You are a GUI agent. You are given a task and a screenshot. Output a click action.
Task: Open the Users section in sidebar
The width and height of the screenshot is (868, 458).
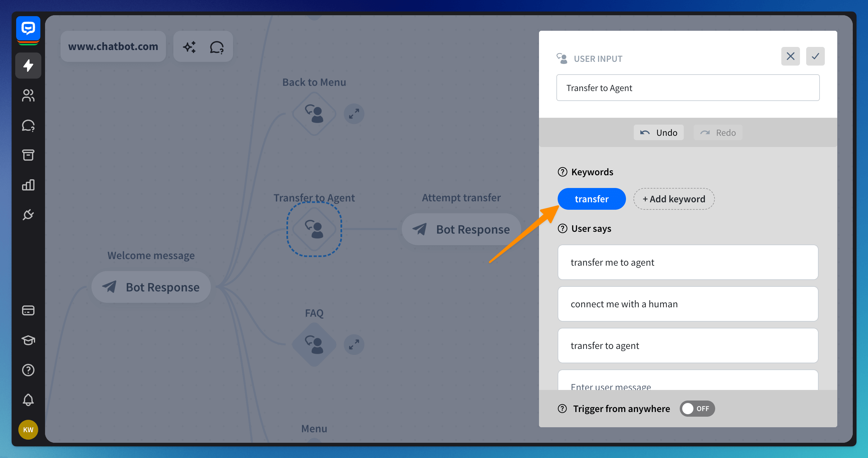pyautogui.click(x=28, y=95)
